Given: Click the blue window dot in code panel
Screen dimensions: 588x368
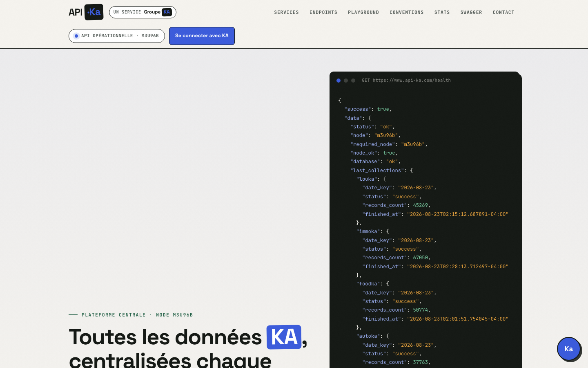Looking at the screenshot, I should pyautogui.click(x=339, y=81).
